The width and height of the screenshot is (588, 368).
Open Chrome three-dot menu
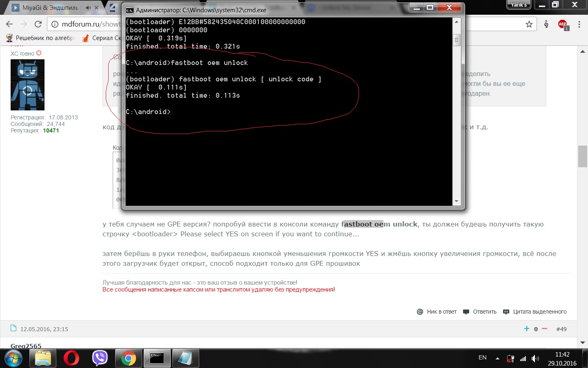(x=579, y=25)
